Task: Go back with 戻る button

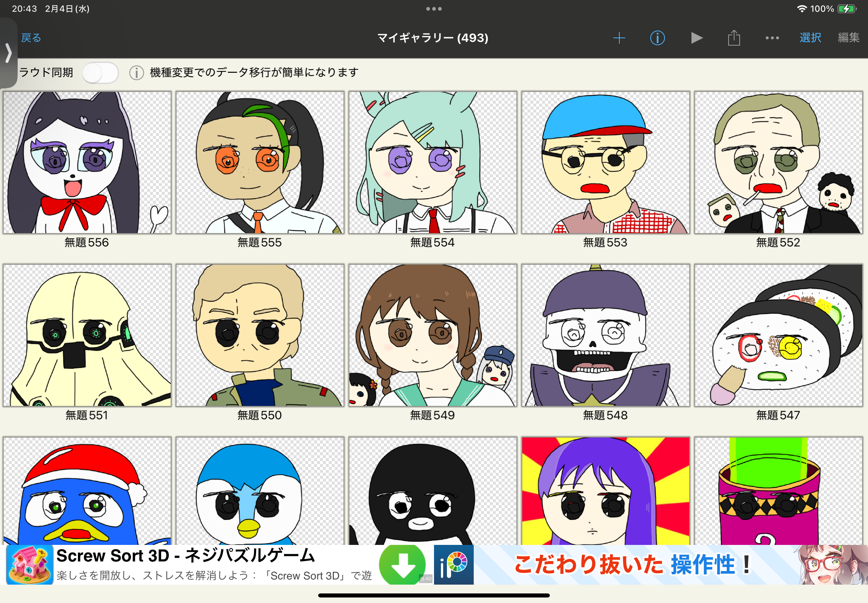Action: click(x=31, y=38)
